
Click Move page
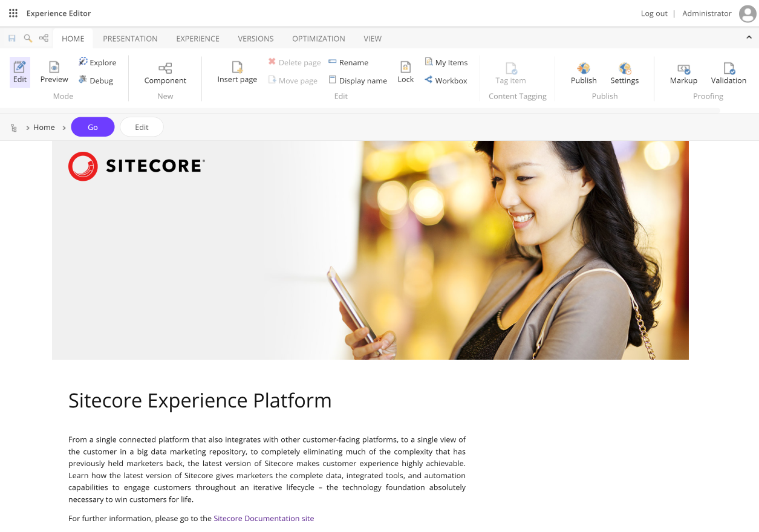[x=293, y=80]
